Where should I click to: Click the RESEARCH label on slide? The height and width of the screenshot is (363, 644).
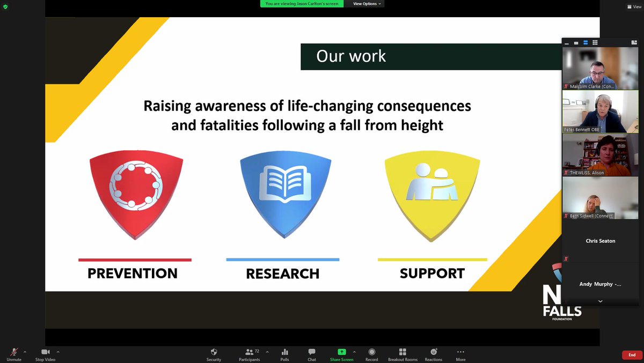[283, 274]
